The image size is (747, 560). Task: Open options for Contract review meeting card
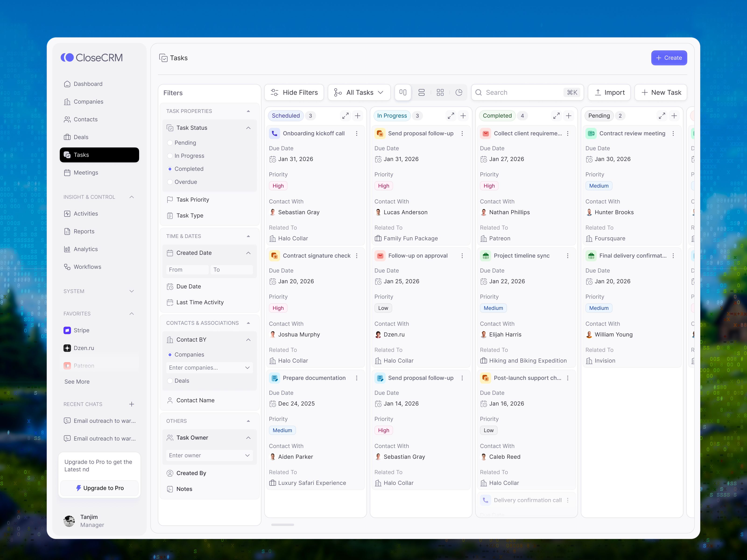coord(673,133)
